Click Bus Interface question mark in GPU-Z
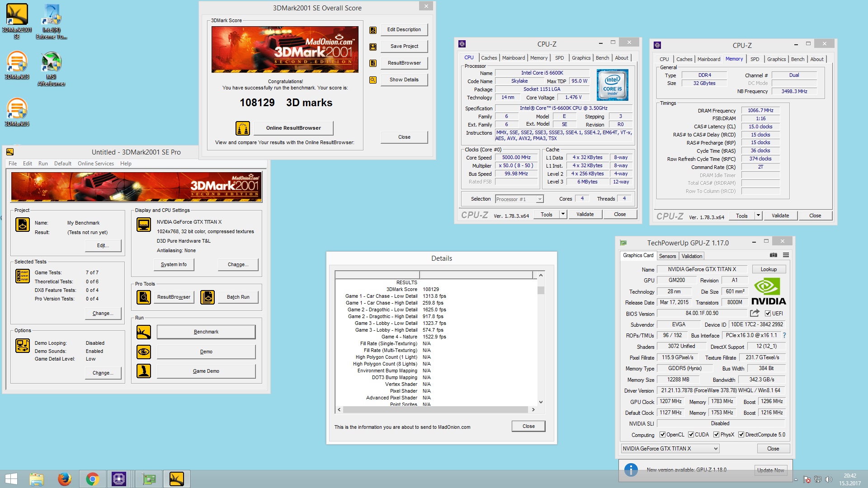 [784, 335]
